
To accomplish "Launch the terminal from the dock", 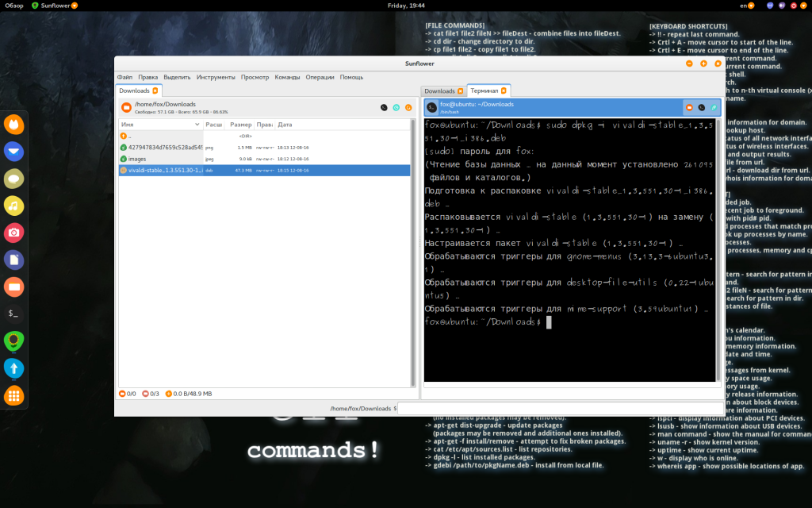I will point(14,314).
